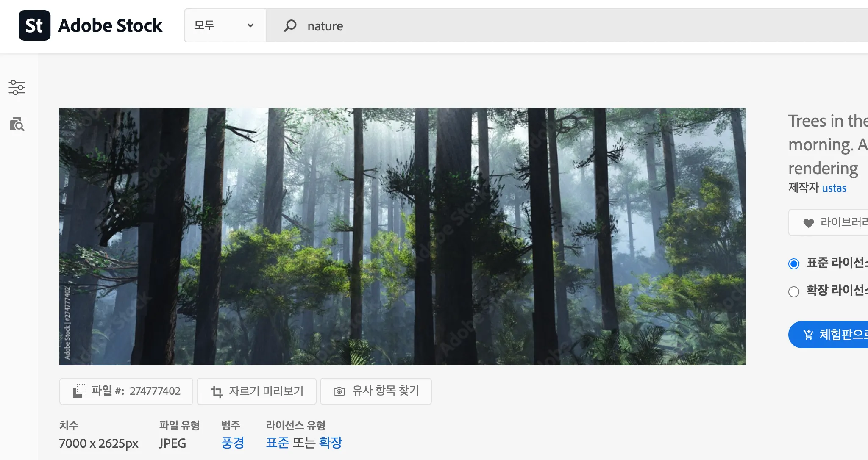
Task: Click the shopping cart icon on blue button
Action: click(808, 335)
